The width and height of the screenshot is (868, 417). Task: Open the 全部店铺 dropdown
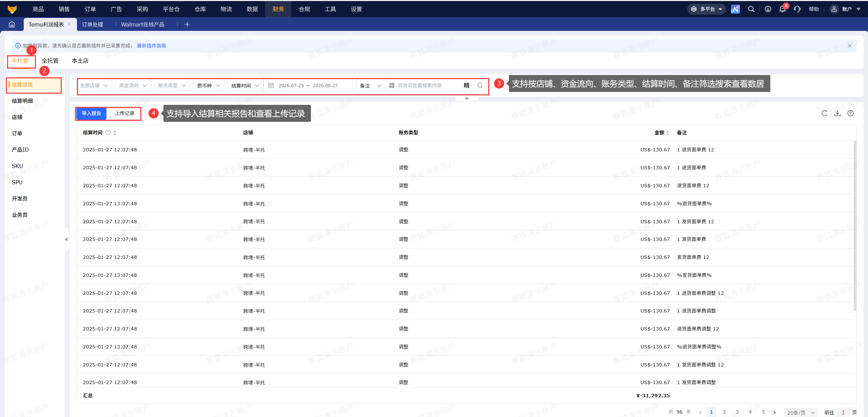point(95,86)
